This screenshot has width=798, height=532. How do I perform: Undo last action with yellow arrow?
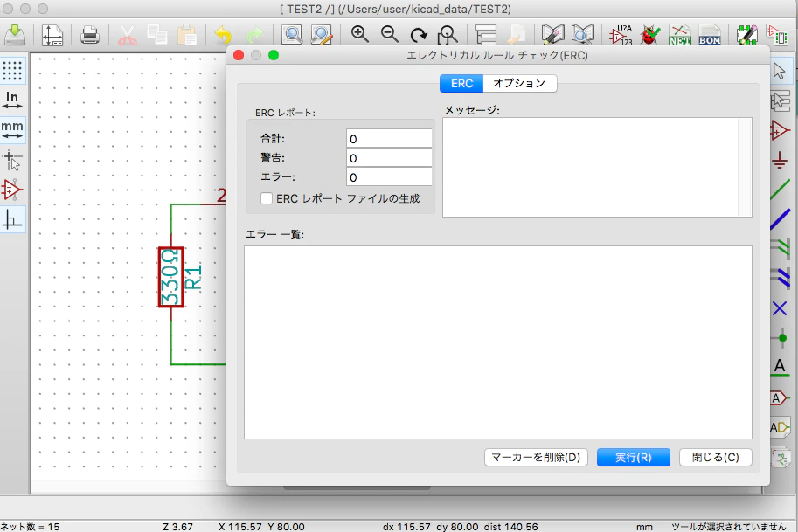pos(223,35)
